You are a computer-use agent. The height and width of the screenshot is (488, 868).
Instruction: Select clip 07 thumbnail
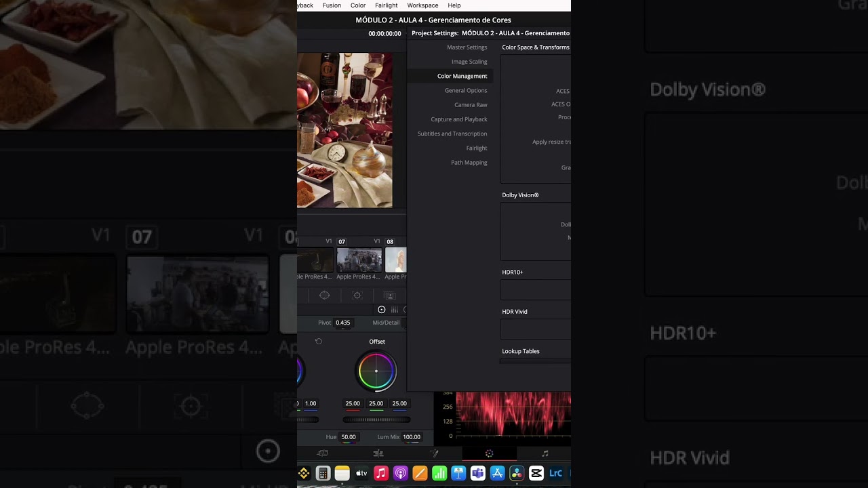(359, 260)
